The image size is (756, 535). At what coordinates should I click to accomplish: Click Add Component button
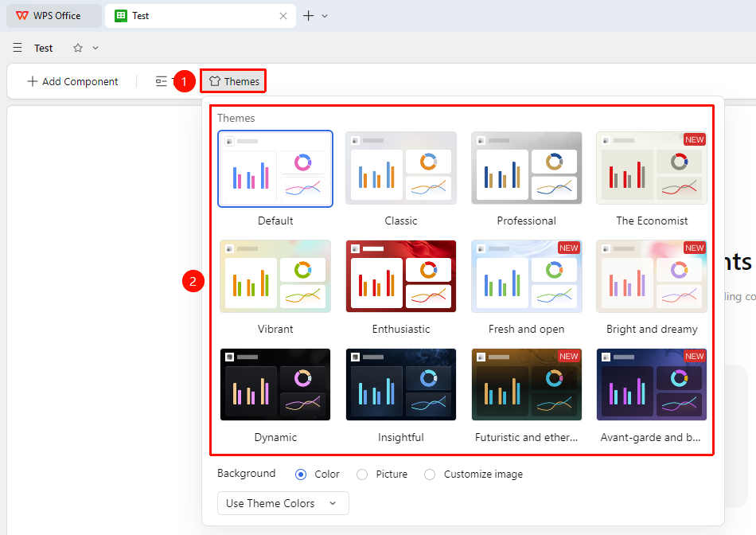(72, 81)
